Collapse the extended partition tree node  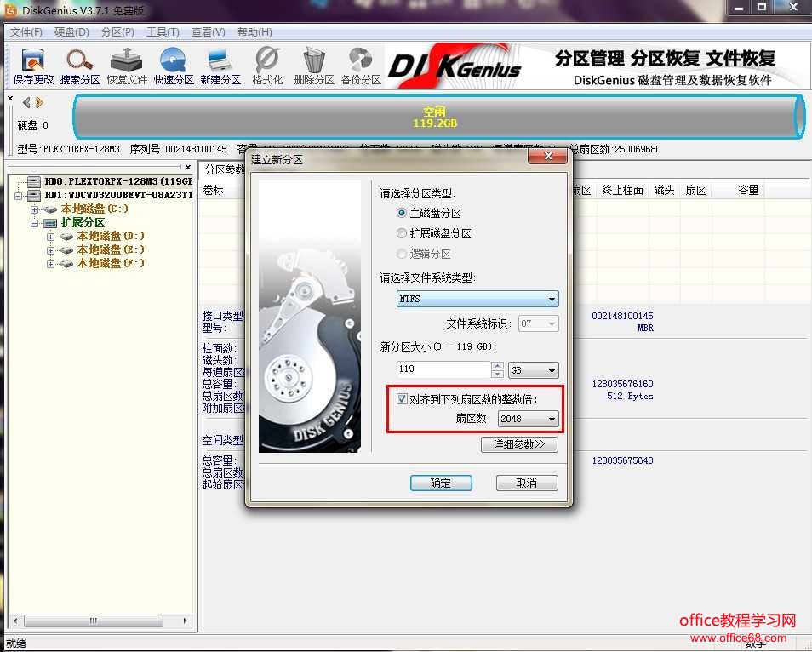click(35, 223)
